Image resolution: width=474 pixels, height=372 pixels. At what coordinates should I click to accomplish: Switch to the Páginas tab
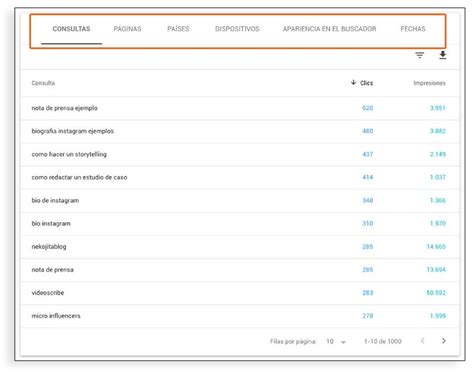(127, 29)
